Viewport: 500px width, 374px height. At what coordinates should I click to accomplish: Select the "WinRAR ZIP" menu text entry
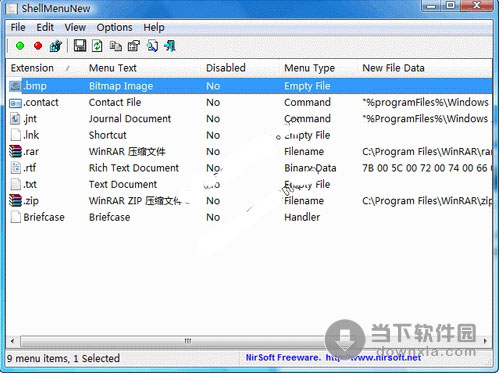135,201
